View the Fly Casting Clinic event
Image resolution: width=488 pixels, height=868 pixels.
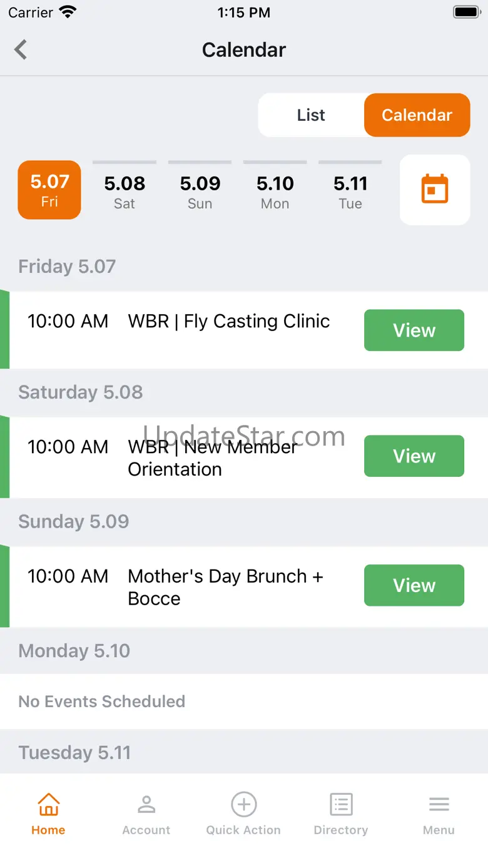pyautogui.click(x=414, y=330)
